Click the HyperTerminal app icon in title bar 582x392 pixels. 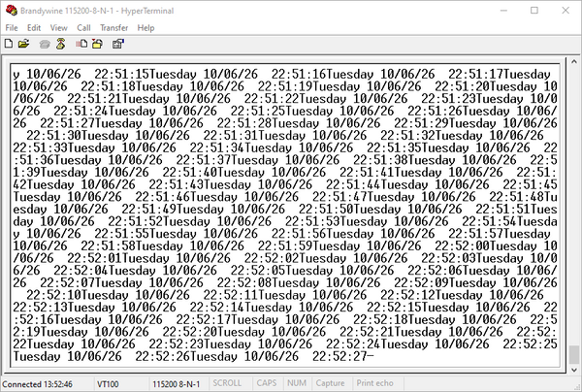pyautogui.click(x=12, y=11)
